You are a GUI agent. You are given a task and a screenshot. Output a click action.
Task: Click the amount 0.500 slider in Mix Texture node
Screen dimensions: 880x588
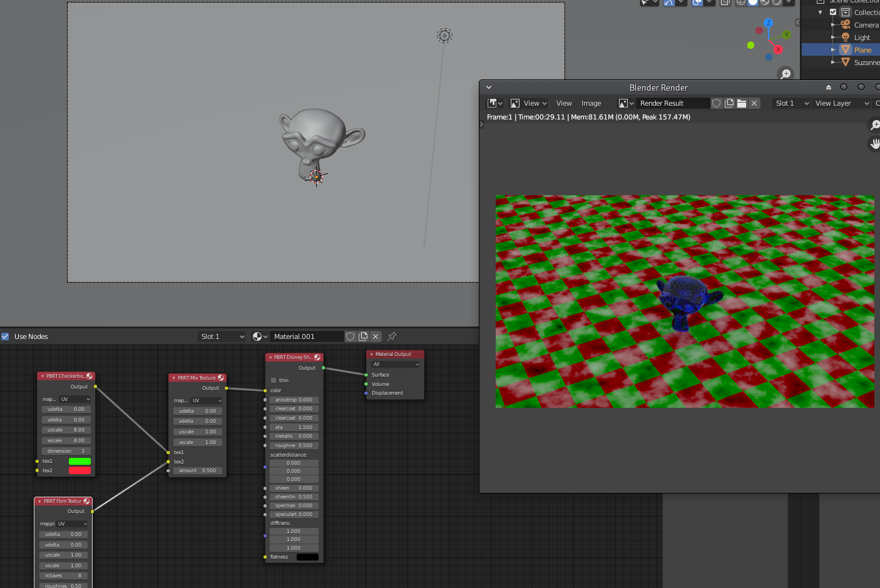point(197,470)
